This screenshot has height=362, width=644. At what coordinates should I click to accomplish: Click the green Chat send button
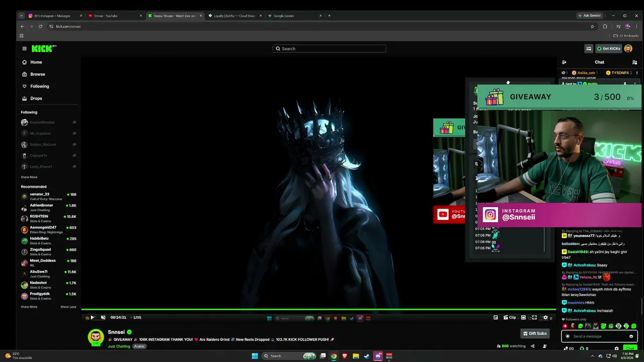click(x=629, y=348)
